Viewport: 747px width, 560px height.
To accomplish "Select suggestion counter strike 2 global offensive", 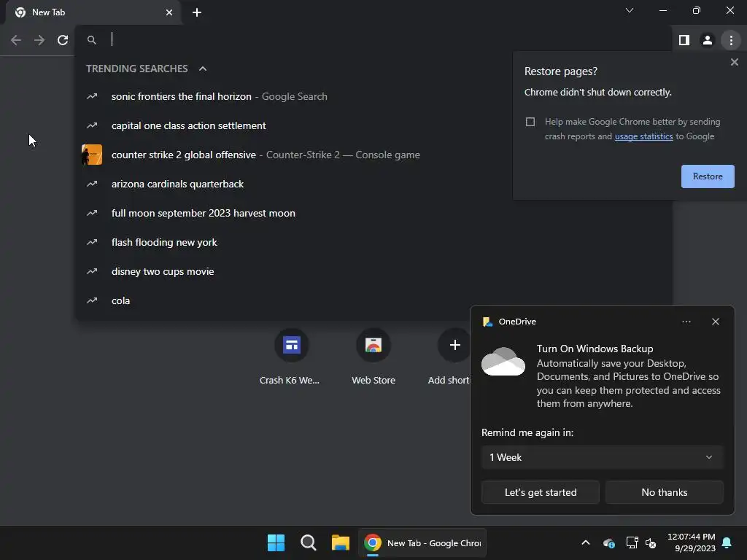I will pos(374,155).
